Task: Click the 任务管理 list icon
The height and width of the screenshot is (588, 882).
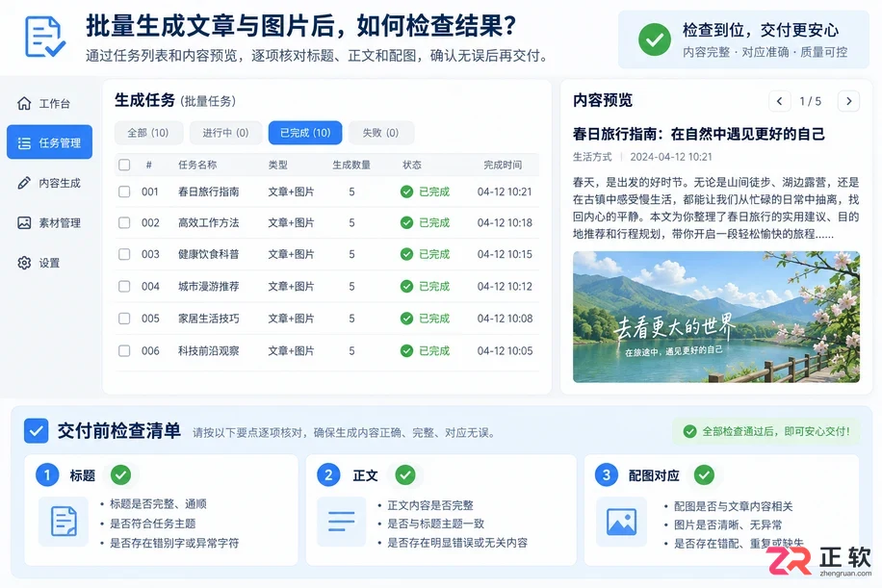Action: coord(24,142)
